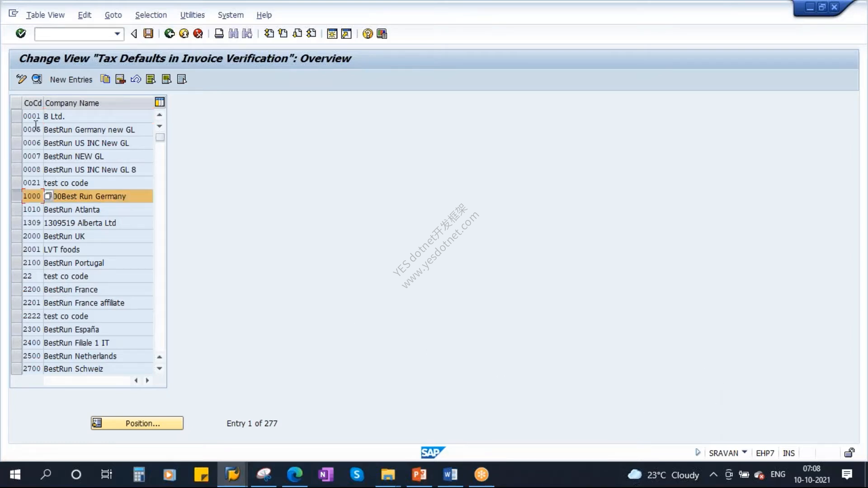Click the green Enter checkmark icon
The width and height of the screenshot is (868, 488).
[x=21, y=33]
